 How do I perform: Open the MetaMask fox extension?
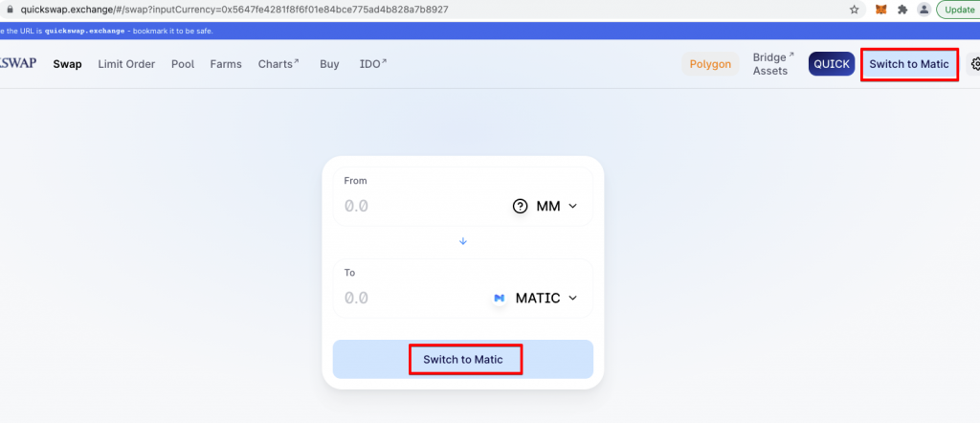click(x=880, y=10)
